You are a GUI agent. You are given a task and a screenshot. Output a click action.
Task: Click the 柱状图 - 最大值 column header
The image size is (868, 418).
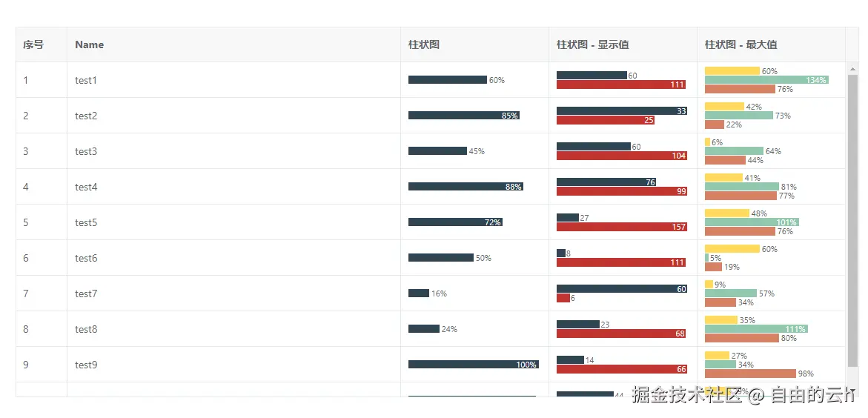[741, 44]
